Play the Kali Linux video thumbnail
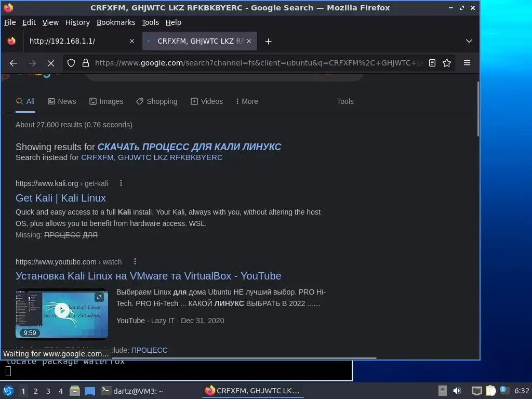This screenshot has width=532, height=399. pyautogui.click(x=62, y=311)
